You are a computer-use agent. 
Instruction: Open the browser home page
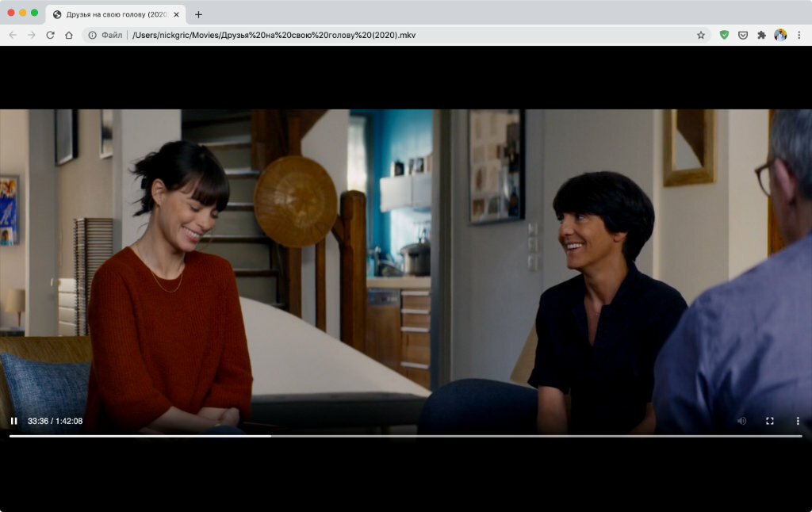point(69,35)
